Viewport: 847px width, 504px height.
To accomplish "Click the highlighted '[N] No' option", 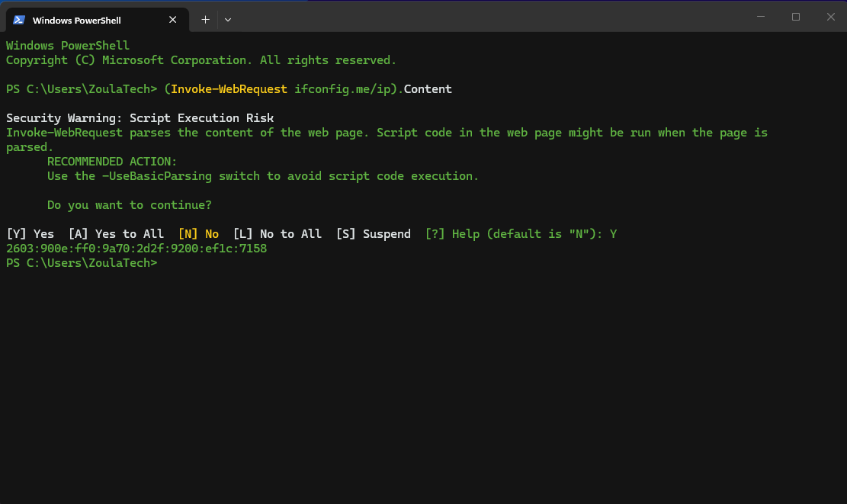I will [198, 234].
